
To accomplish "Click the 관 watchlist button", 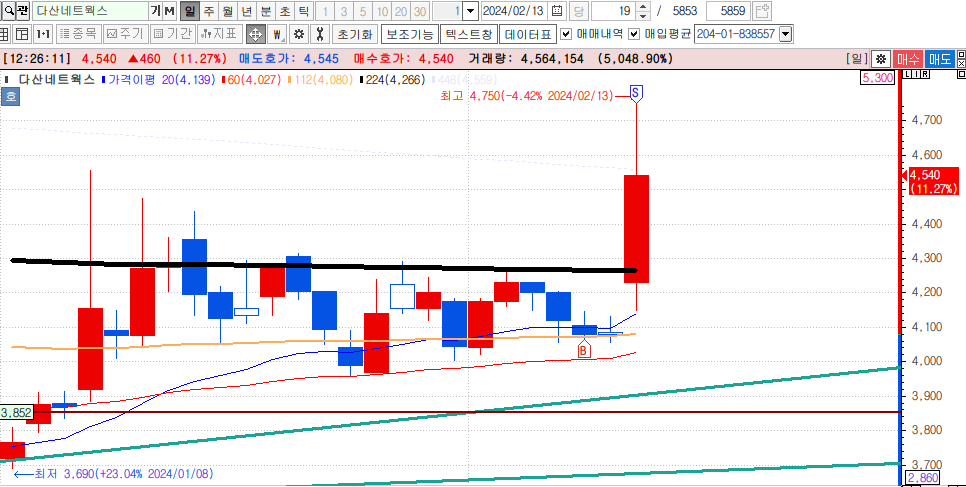I will [22, 10].
